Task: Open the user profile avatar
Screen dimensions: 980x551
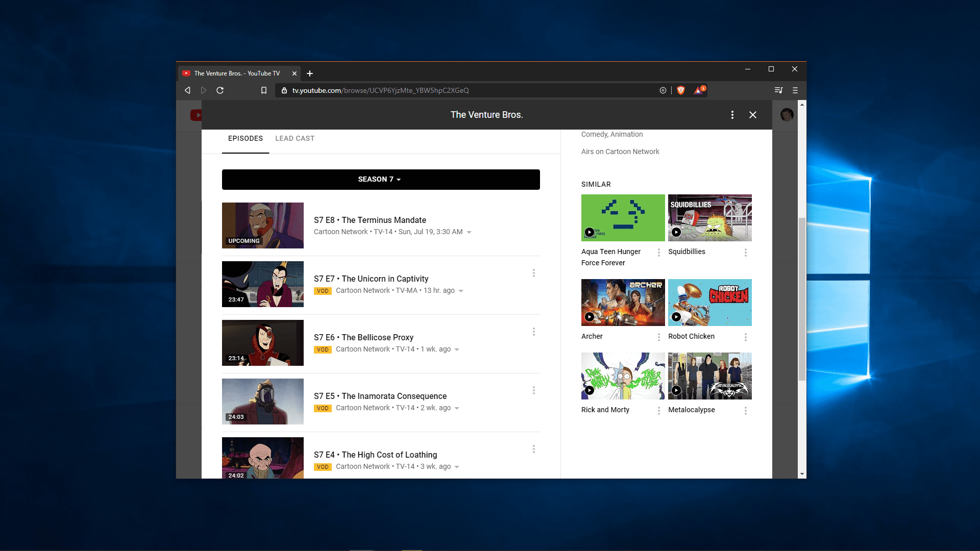Action: pyautogui.click(x=787, y=115)
